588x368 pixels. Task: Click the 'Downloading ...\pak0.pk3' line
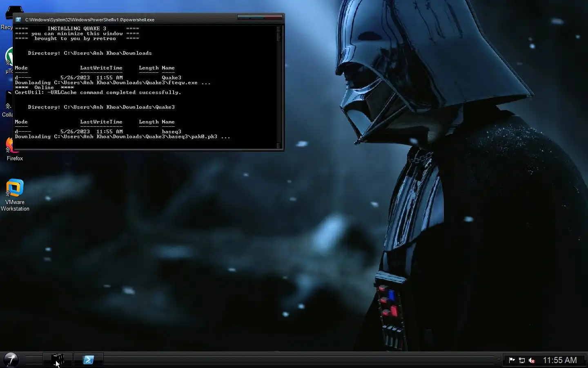(122, 137)
